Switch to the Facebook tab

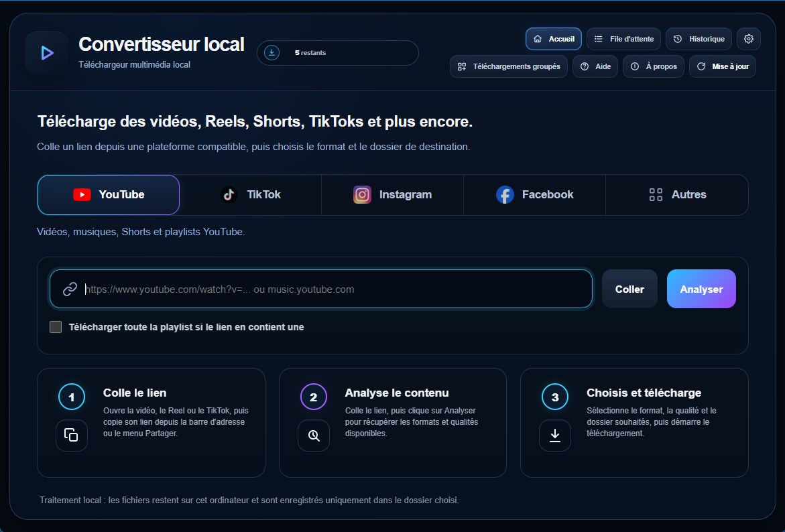click(535, 195)
